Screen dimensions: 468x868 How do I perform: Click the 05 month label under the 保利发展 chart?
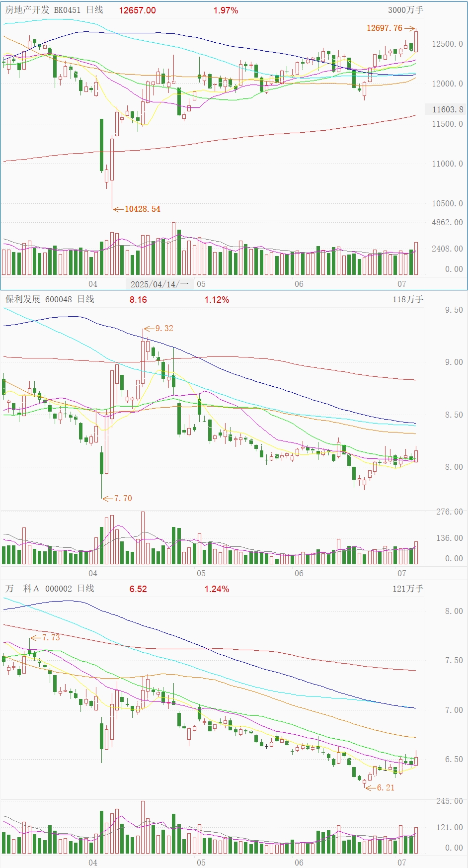coord(201,573)
